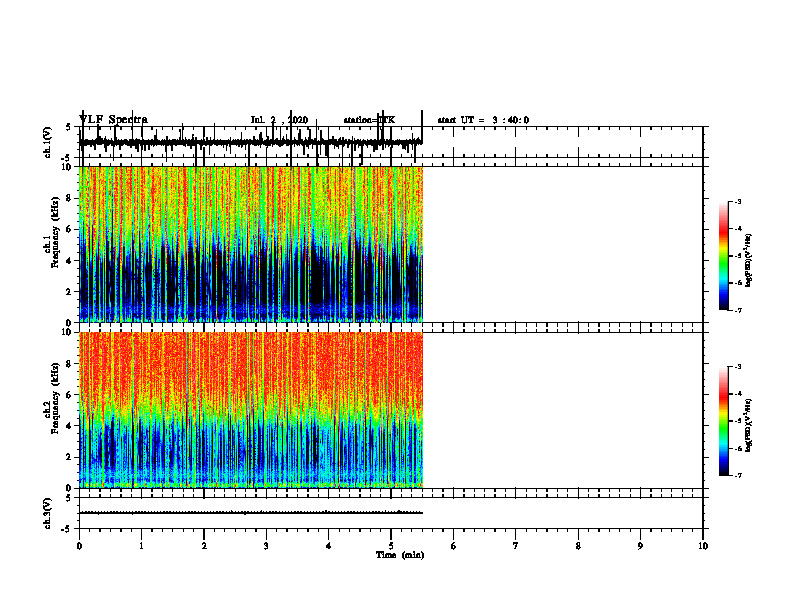
Task: Click time axis tick label '3'
Action: [x=266, y=545]
